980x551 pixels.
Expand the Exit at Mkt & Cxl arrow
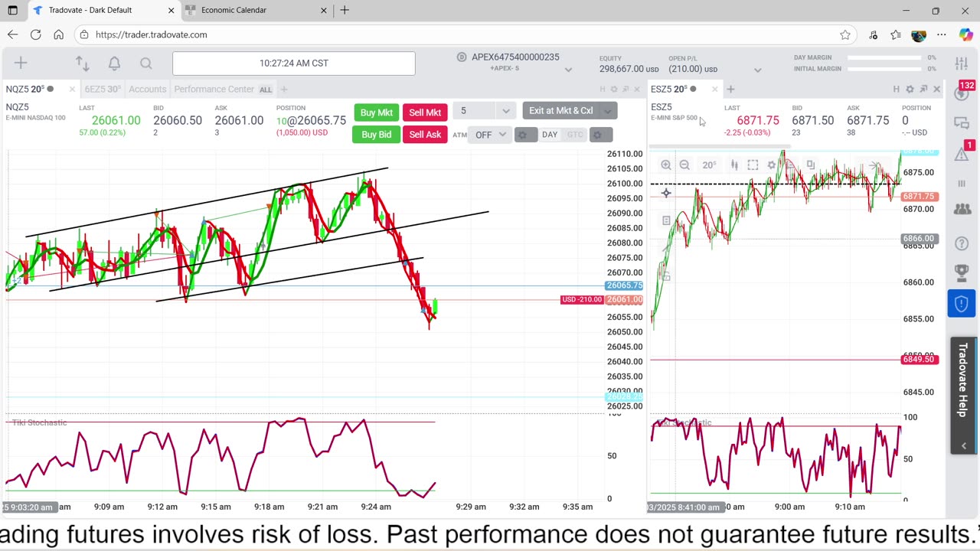click(608, 111)
